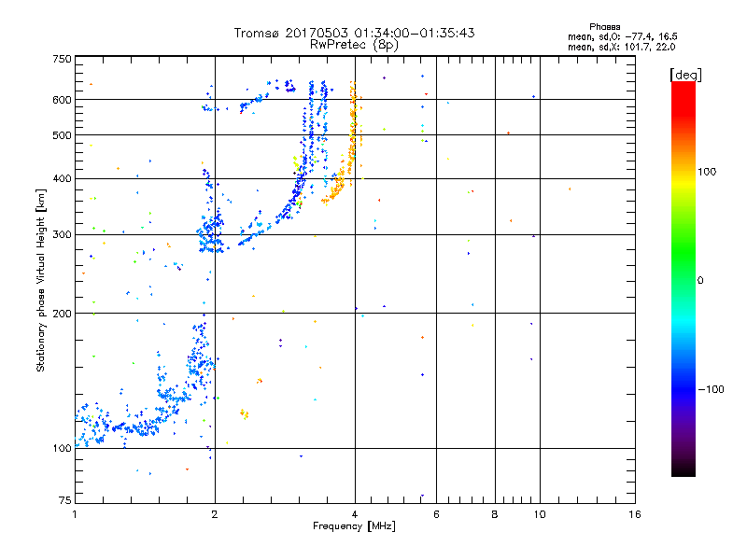Click the phase colorbar gradient
This screenshot has height=560, width=747.
pyautogui.click(x=684, y=278)
